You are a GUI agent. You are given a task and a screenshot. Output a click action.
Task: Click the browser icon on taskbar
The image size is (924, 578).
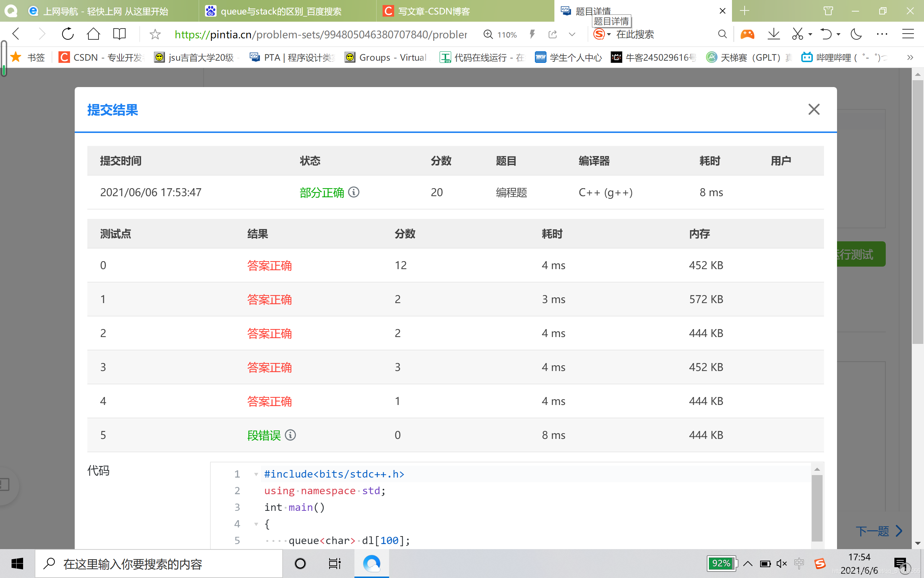[371, 564]
